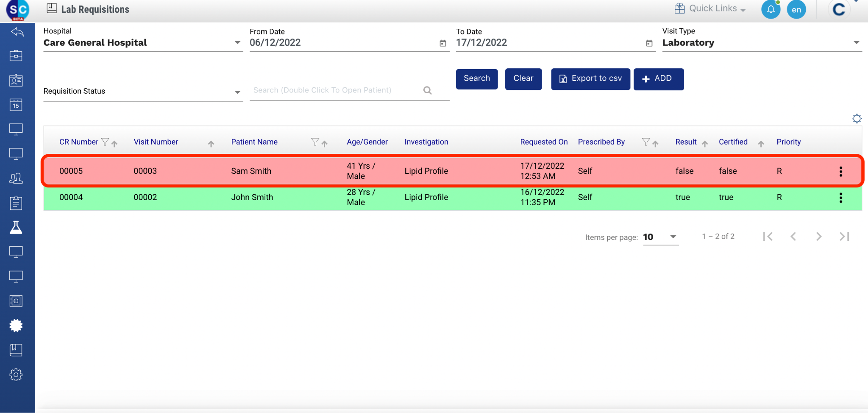Click the patient search input field
This screenshot has width=868, height=413.
pyautogui.click(x=335, y=90)
